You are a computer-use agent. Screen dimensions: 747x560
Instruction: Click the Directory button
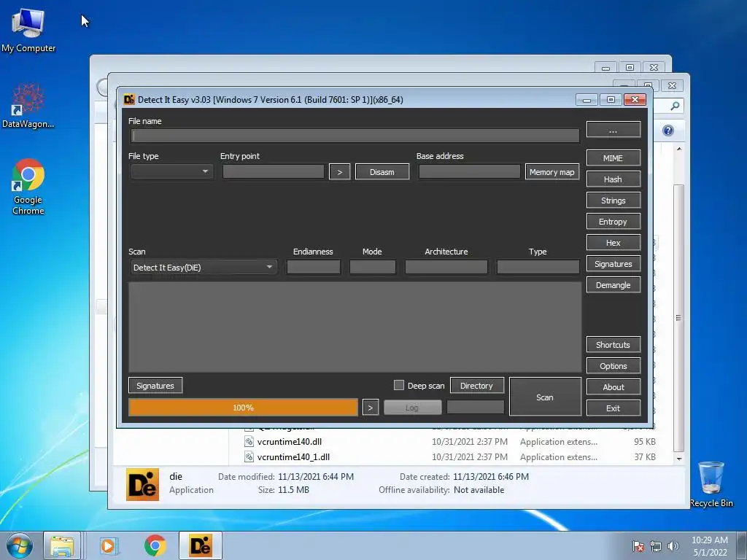(476, 385)
